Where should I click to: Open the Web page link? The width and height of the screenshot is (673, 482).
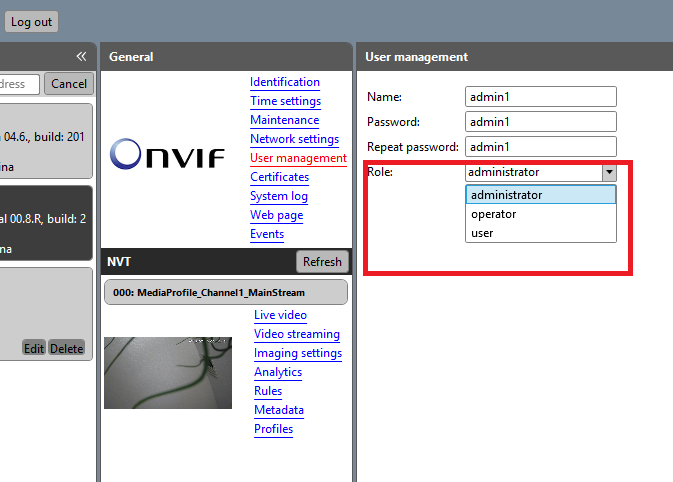coord(277,215)
